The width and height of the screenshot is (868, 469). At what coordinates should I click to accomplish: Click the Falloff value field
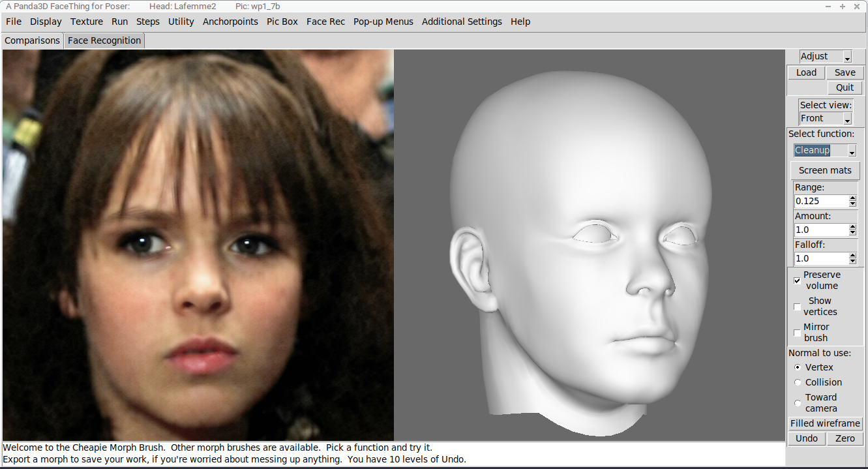click(820, 258)
